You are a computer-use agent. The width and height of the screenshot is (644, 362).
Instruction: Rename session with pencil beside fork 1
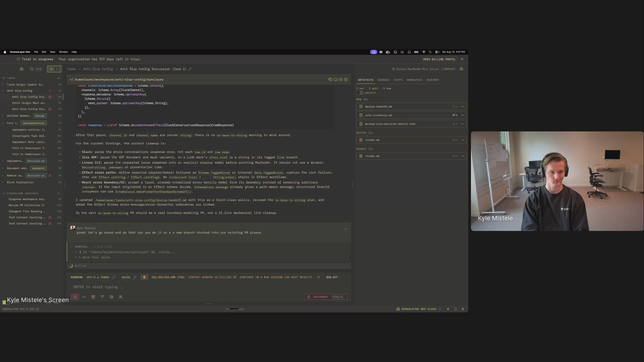click(190, 69)
